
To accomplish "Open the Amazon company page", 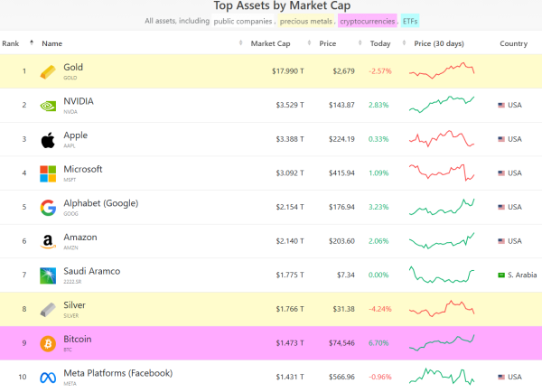I will click(80, 238).
